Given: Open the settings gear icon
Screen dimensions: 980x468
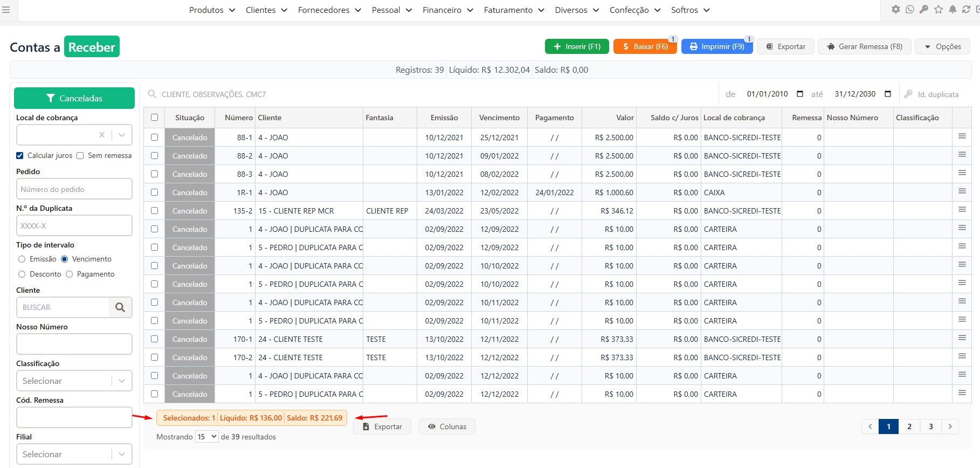Looking at the screenshot, I should (896, 9).
